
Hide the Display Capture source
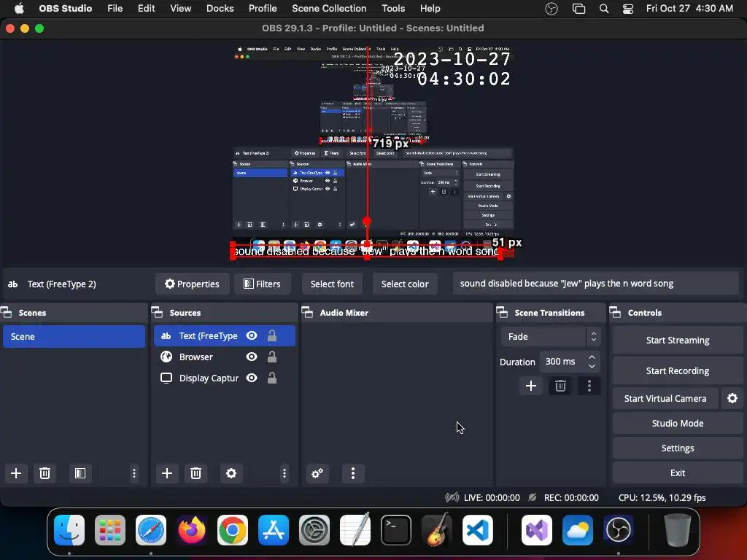[252, 378]
